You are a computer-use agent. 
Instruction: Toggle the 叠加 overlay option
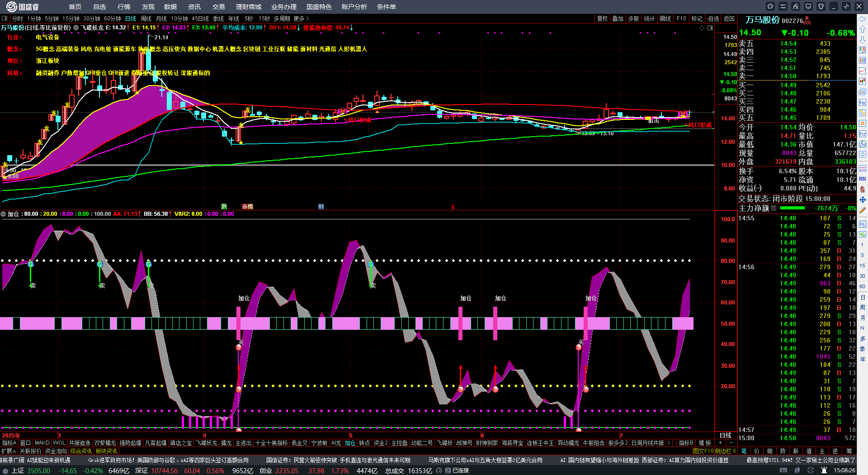tap(618, 19)
